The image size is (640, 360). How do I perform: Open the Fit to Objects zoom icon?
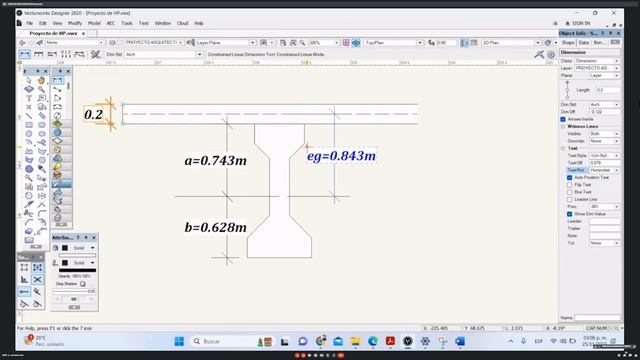293,42
